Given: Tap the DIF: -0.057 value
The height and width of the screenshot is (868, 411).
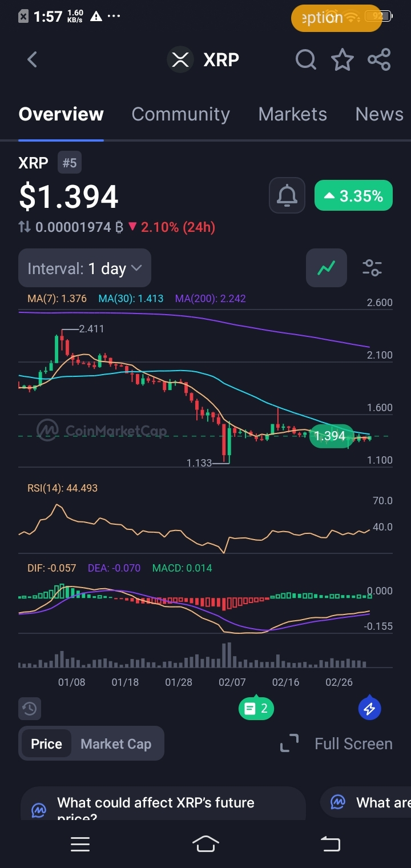Looking at the screenshot, I should (52, 568).
